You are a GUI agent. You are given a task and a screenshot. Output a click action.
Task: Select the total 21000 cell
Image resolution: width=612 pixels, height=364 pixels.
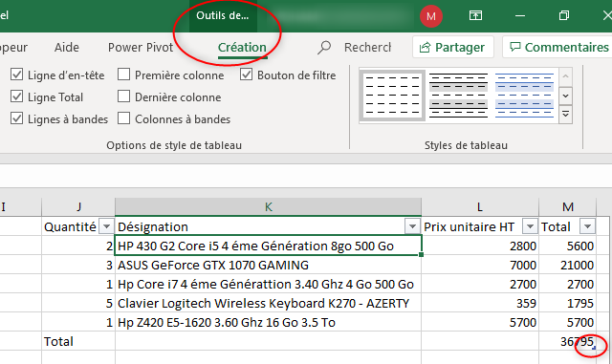point(567,265)
